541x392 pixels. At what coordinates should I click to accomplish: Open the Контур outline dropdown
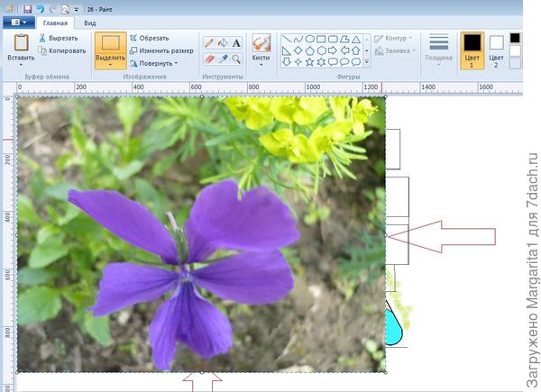pos(394,38)
